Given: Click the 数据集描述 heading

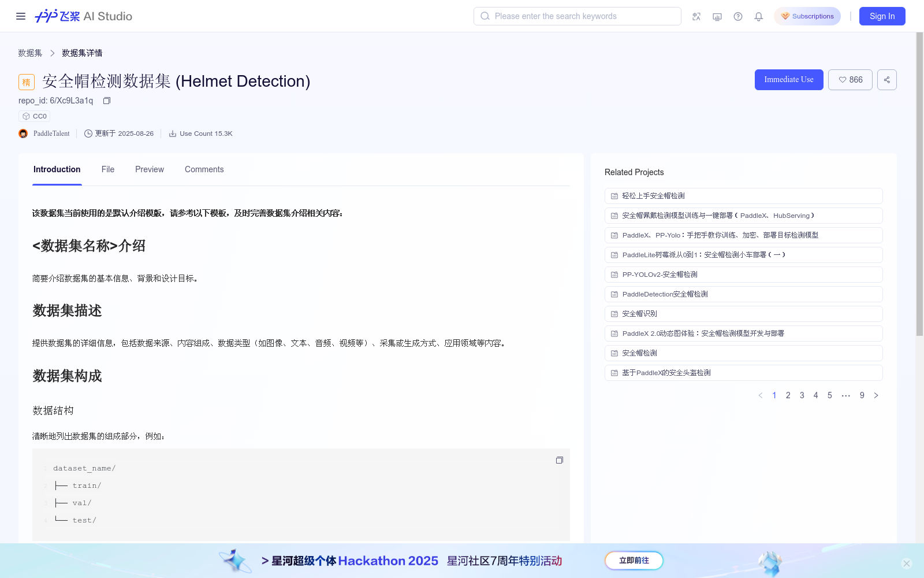Looking at the screenshot, I should click(x=67, y=311).
